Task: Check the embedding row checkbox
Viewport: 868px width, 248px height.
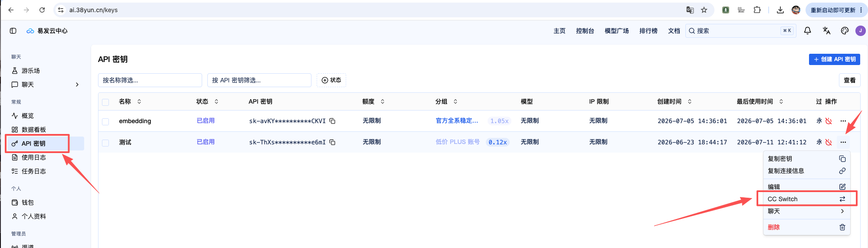Action: [x=105, y=121]
